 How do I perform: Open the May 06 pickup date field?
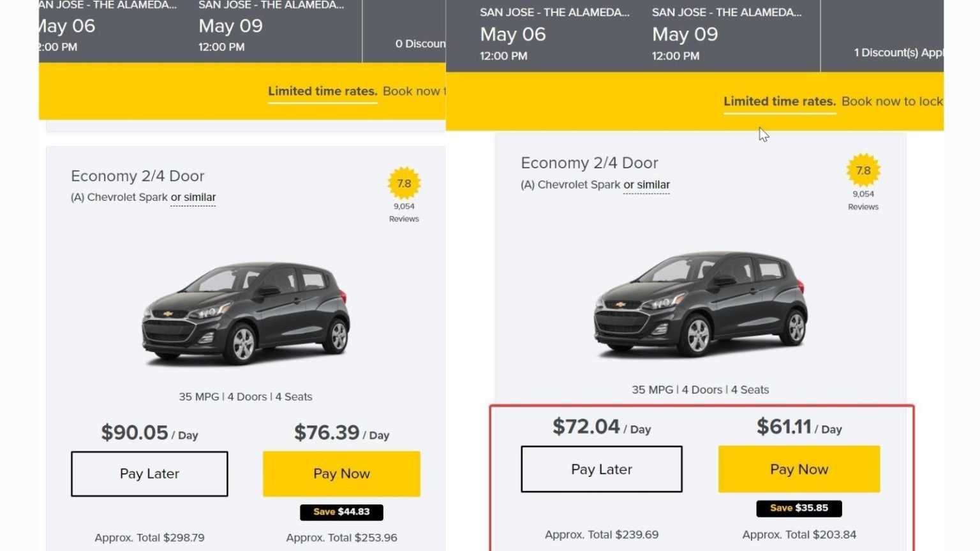[512, 34]
